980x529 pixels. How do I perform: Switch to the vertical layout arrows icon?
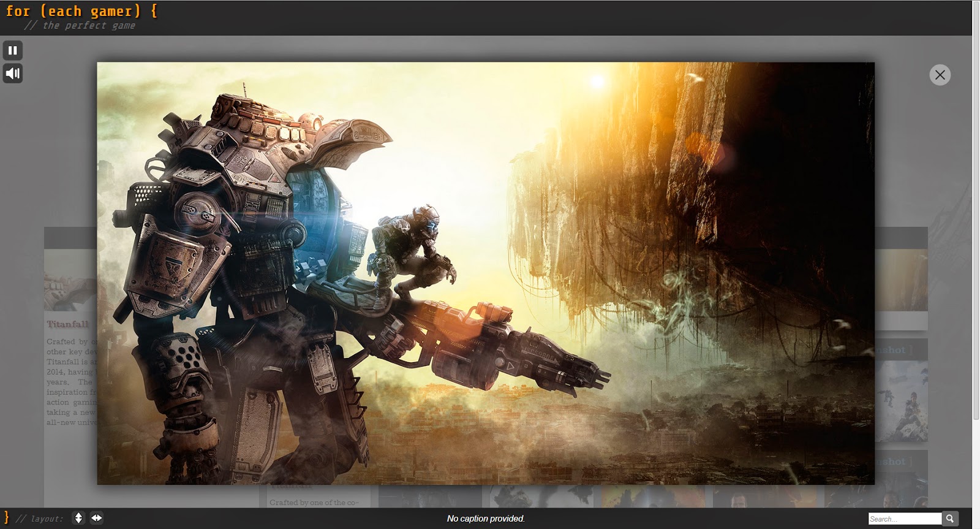pos(78,518)
